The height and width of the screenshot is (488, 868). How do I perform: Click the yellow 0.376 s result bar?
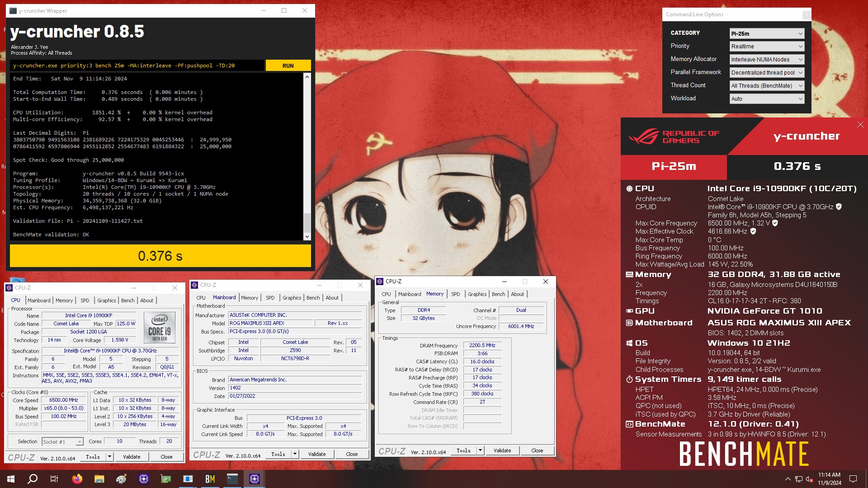[x=160, y=256]
